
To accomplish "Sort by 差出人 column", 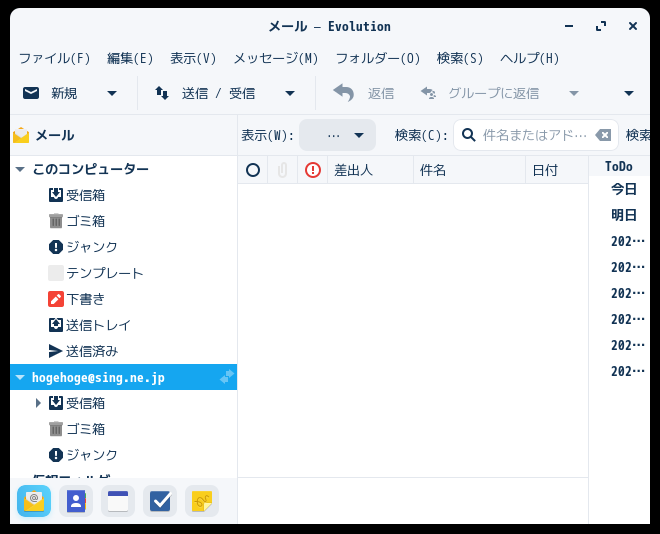I will (x=370, y=170).
